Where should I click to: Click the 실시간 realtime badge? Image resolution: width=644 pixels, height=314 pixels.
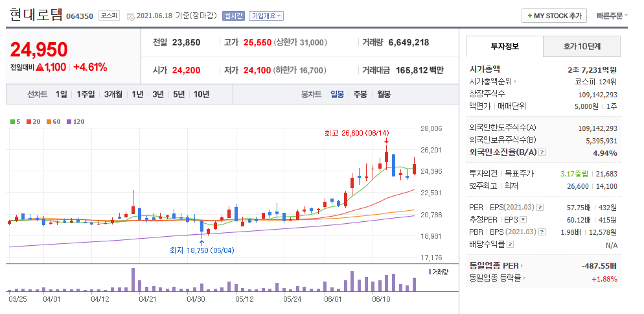233,16
